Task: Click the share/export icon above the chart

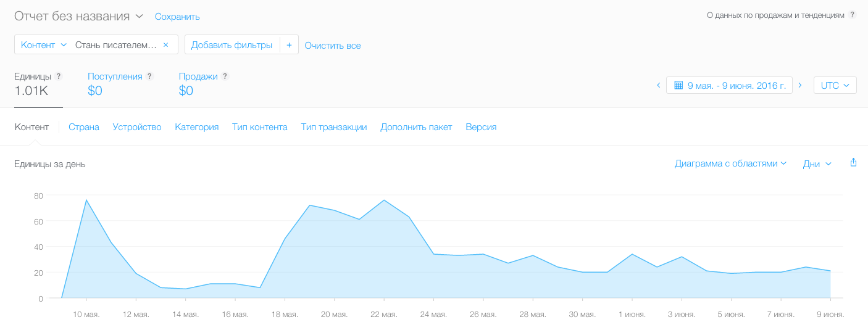Action: click(x=853, y=163)
